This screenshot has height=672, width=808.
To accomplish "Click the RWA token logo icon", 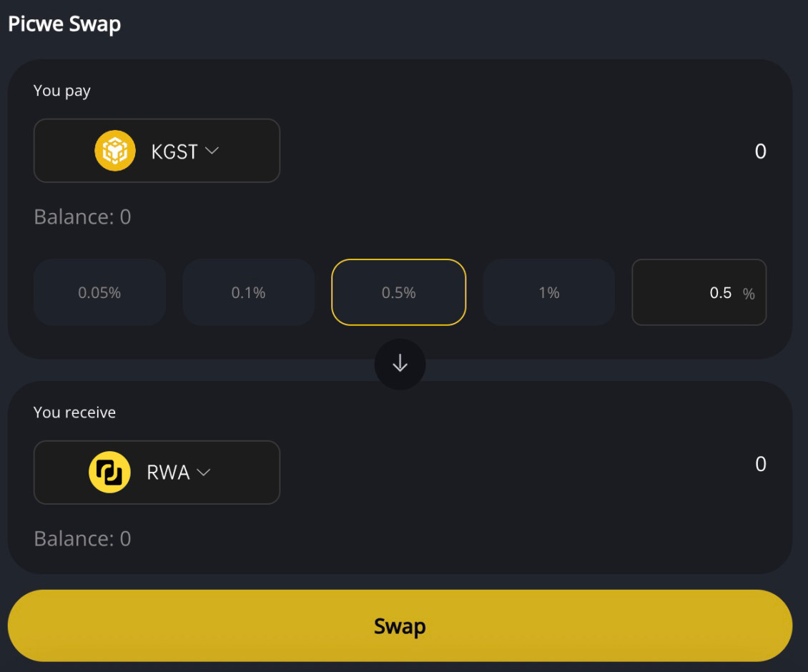I will (109, 473).
